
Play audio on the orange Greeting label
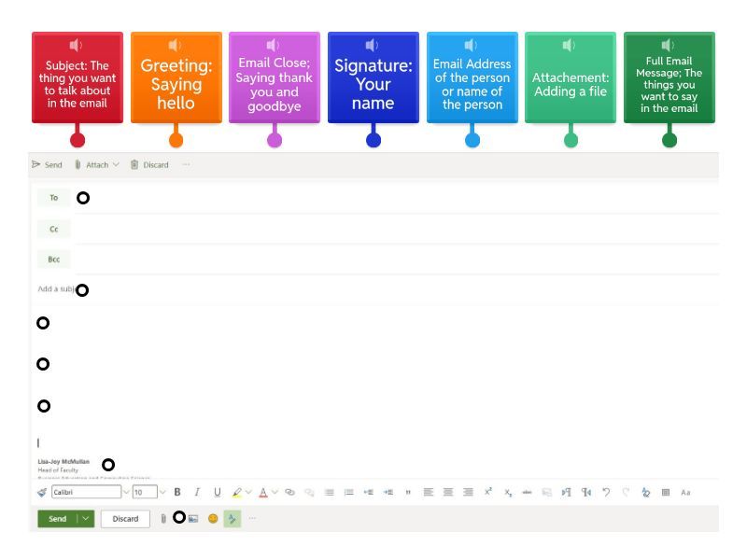[176, 45]
